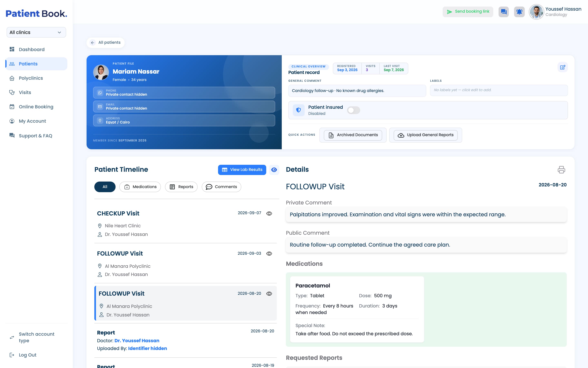Toggle the Patient insured switch
The height and width of the screenshot is (368, 588).
[x=354, y=110]
